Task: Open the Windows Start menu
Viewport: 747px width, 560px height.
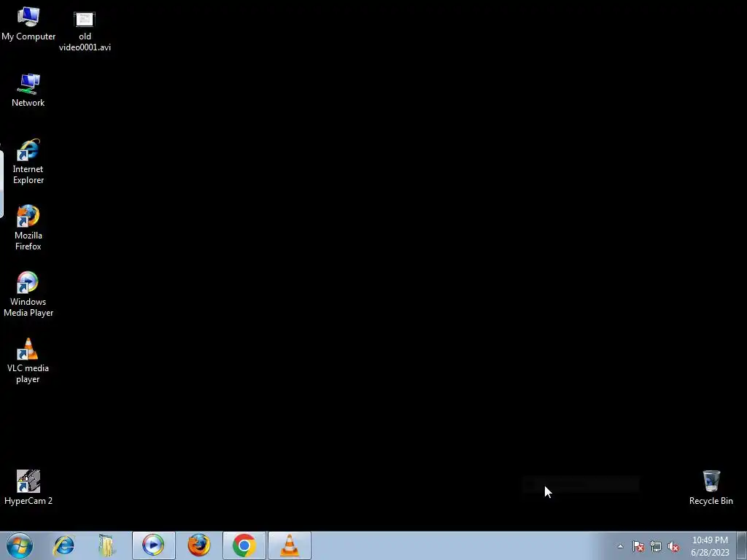Action: [20, 545]
